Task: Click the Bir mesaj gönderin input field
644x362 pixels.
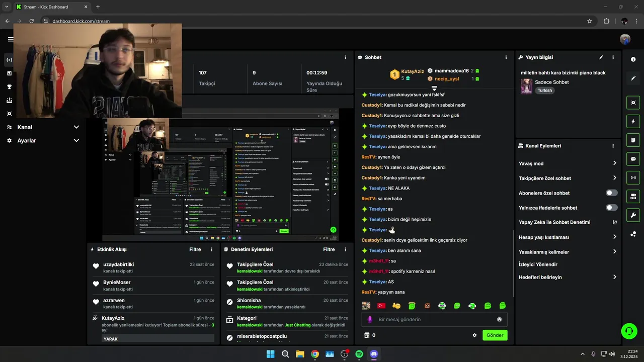Action: pyautogui.click(x=434, y=319)
